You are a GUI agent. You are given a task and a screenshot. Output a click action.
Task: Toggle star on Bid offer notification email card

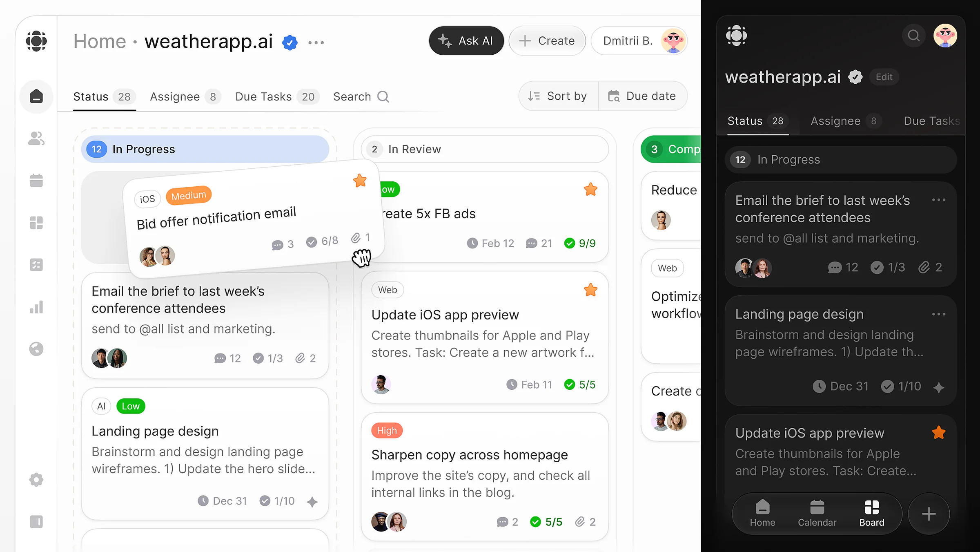360,181
